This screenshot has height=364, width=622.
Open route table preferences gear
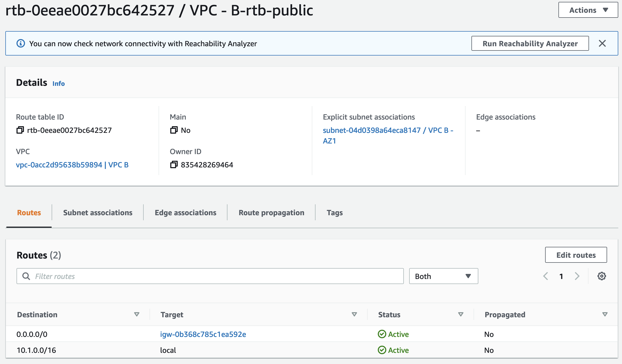602,276
